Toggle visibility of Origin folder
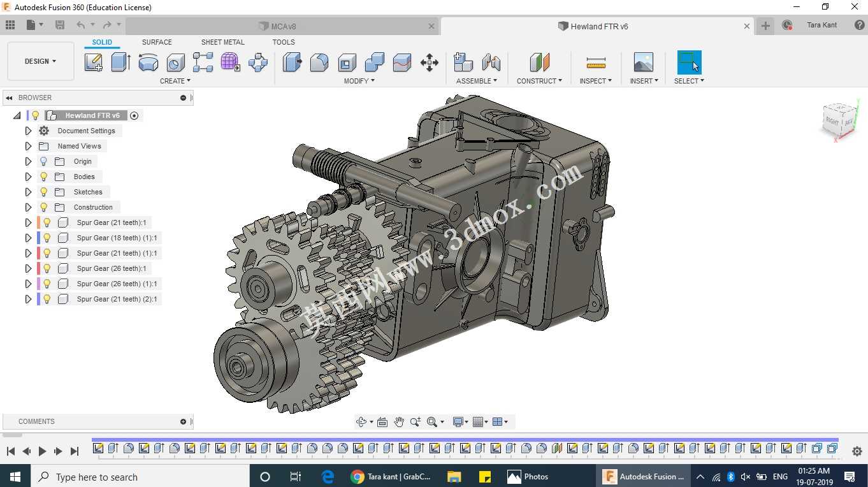The width and height of the screenshot is (868, 487). pos(43,161)
